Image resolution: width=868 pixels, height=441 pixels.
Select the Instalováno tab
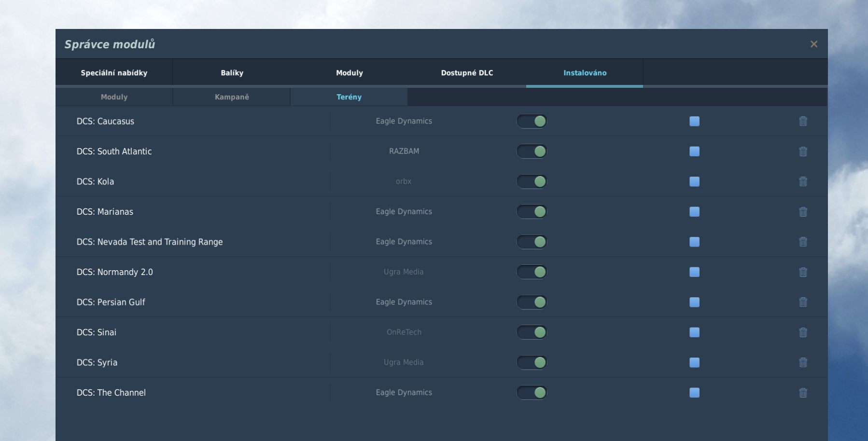tap(585, 73)
